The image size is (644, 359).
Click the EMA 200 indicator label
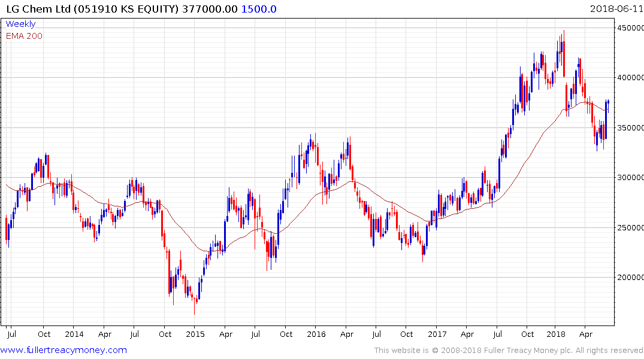(24, 36)
